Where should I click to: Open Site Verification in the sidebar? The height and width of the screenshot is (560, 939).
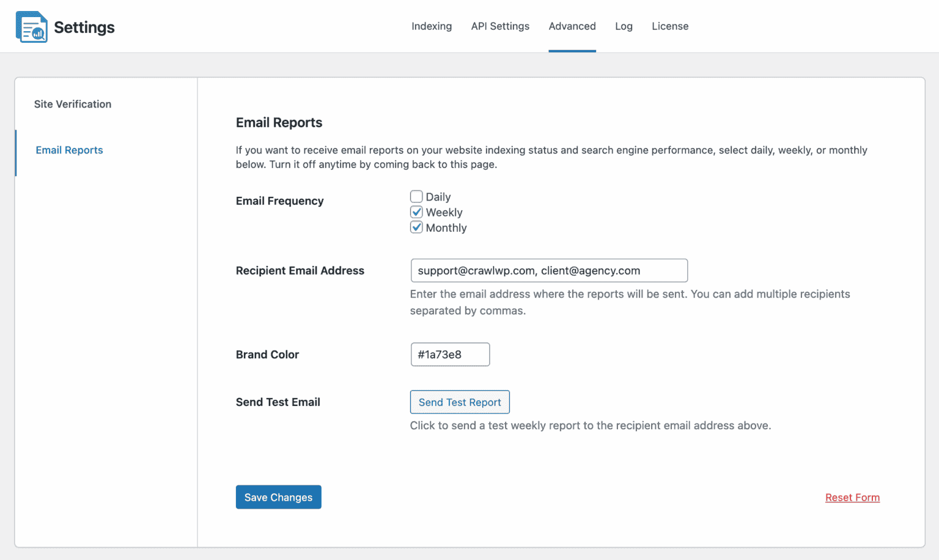coord(73,104)
